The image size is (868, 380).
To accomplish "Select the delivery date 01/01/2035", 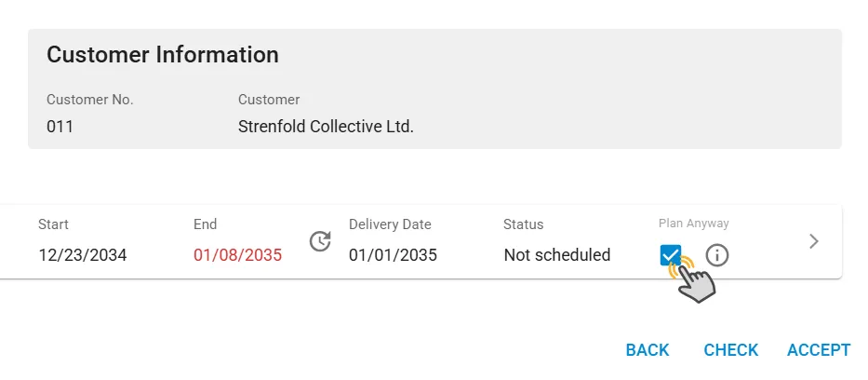I will click(x=393, y=255).
